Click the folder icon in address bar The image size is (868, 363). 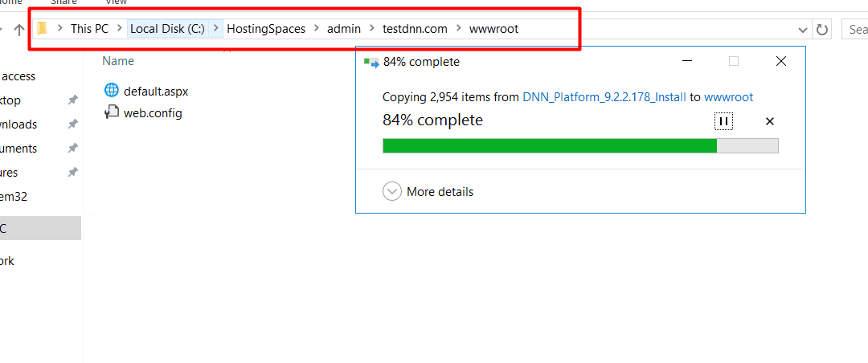coord(42,29)
